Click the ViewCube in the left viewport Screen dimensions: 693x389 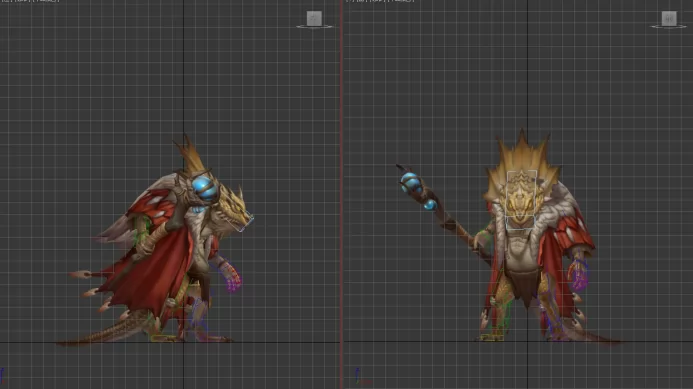(x=314, y=18)
